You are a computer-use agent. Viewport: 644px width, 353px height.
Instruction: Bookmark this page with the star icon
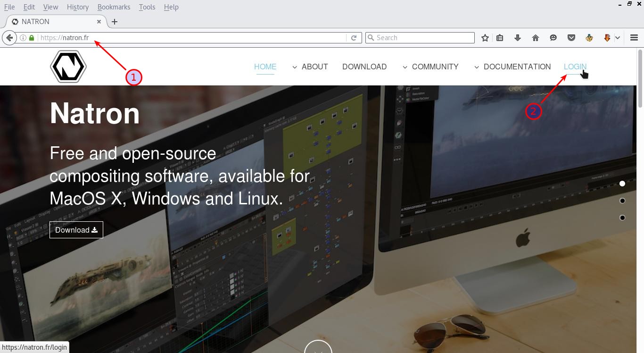[x=485, y=37]
